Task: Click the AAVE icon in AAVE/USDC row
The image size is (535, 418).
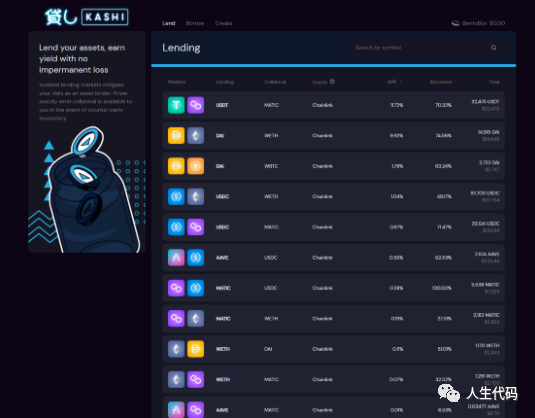Action: (x=176, y=258)
